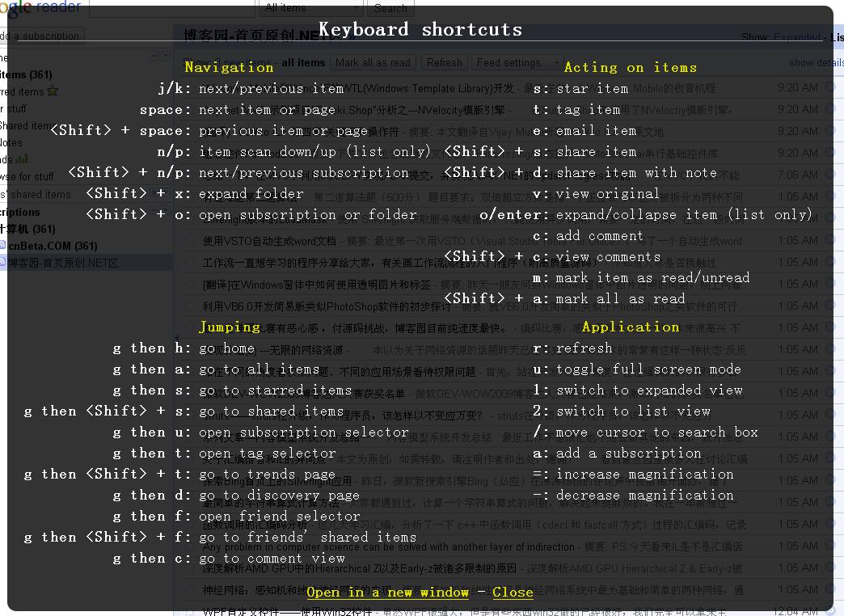The height and width of the screenshot is (616, 844).
Task: Click the 'u: toggle full screen mode' shortcut text
Action: pyautogui.click(x=637, y=369)
